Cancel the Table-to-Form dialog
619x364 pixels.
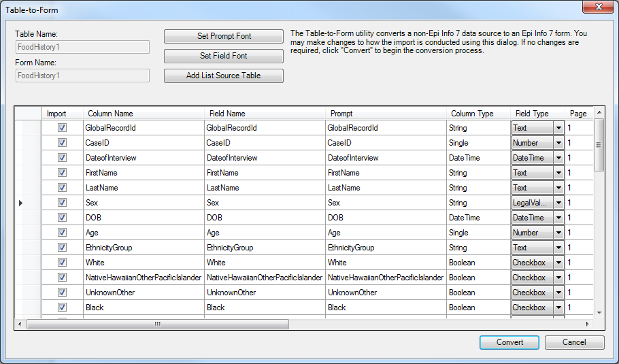(x=574, y=342)
